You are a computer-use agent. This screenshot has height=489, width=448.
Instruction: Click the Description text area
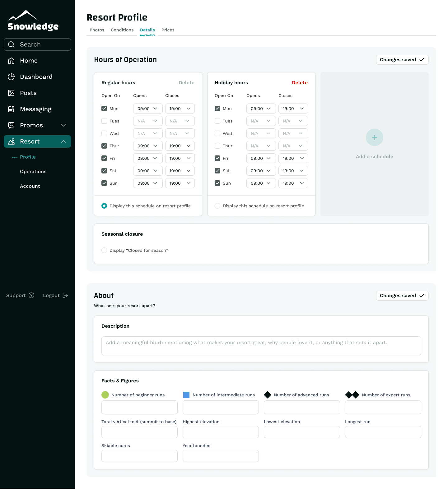261,346
